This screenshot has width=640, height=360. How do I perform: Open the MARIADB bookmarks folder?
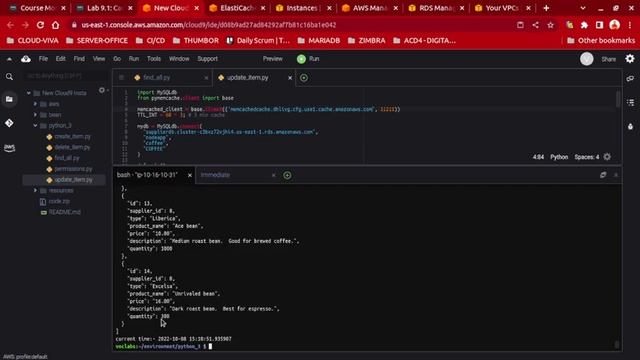(x=319, y=40)
